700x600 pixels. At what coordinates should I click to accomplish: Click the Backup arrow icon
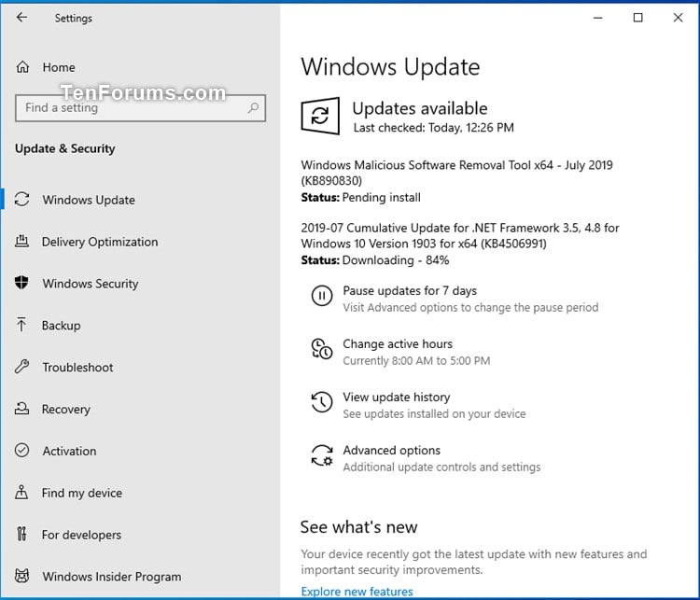(21, 325)
